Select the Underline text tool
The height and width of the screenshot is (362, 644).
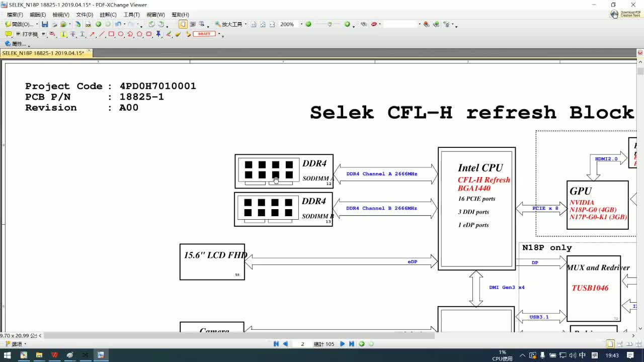tap(83, 34)
